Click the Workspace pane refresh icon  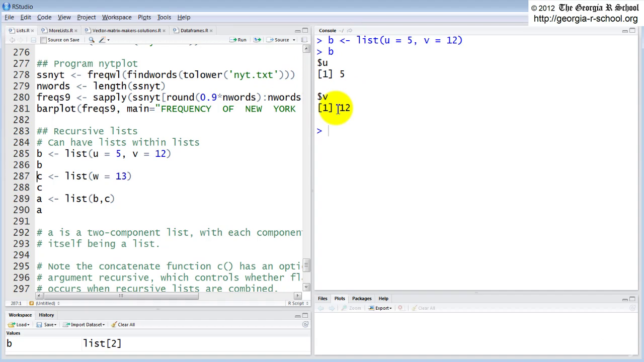pos(305,325)
